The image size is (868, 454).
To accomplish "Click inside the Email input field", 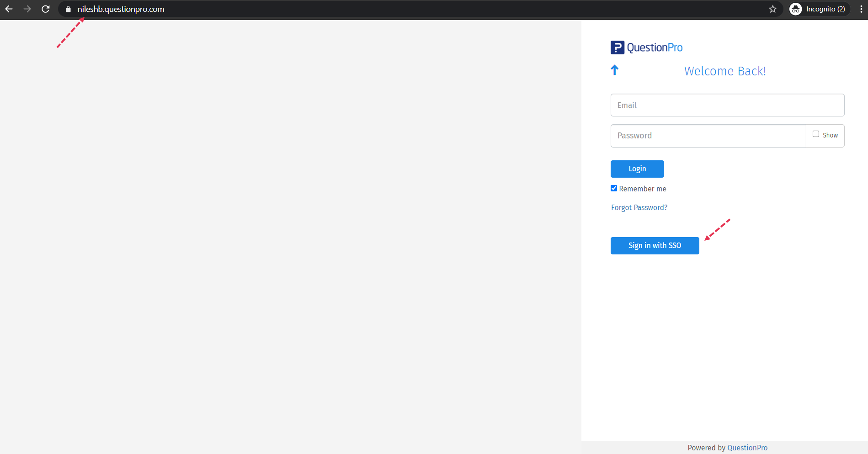I will 727,105.
